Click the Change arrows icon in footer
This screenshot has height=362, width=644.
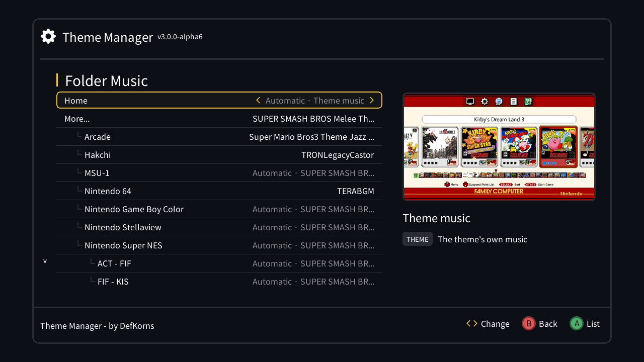click(x=472, y=323)
